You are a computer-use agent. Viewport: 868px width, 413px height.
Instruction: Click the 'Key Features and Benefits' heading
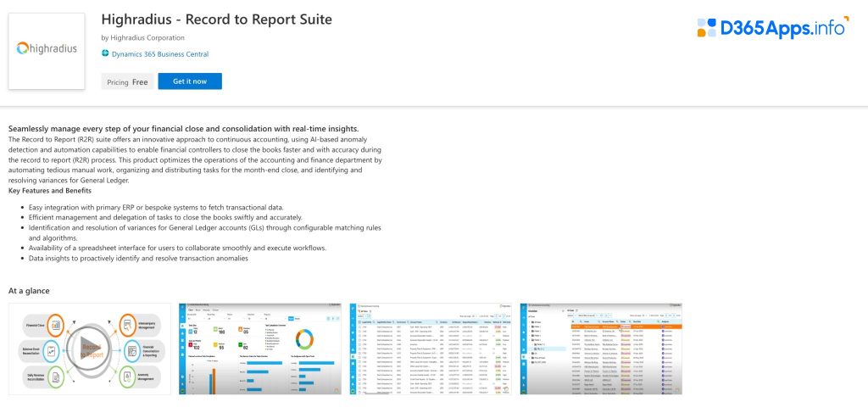50,191
